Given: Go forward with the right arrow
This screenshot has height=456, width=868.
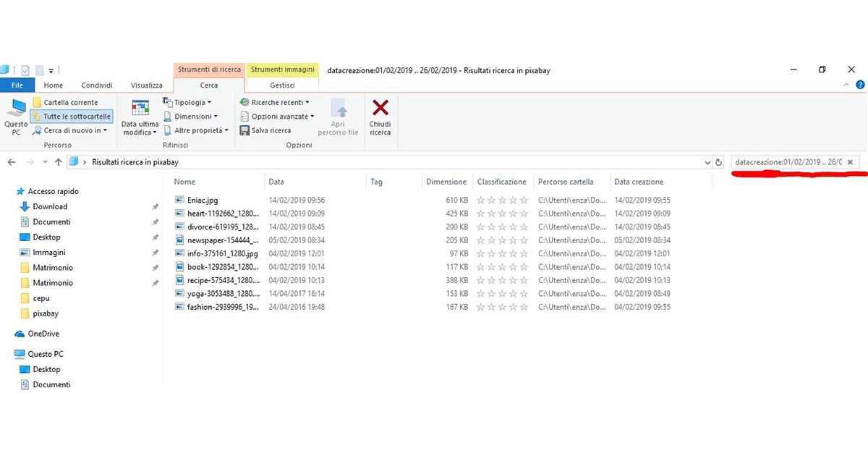Looking at the screenshot, I should point(30,162).
